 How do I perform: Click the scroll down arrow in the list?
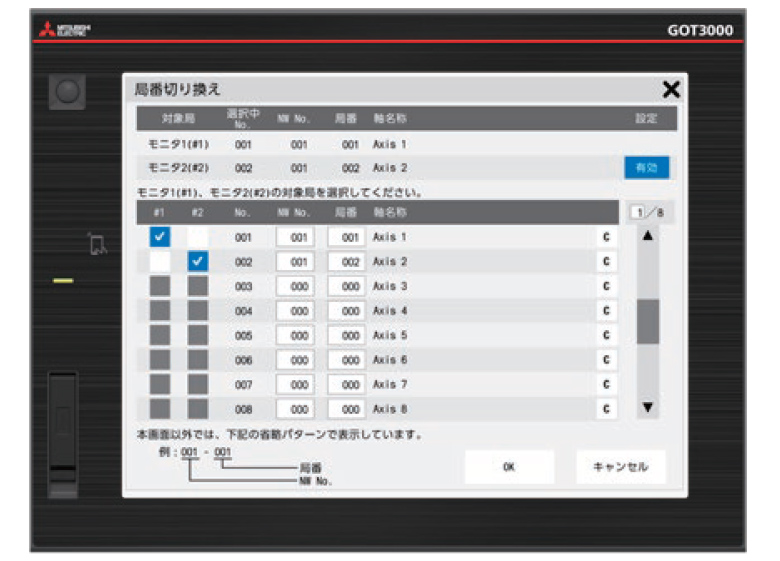(648, 407)
